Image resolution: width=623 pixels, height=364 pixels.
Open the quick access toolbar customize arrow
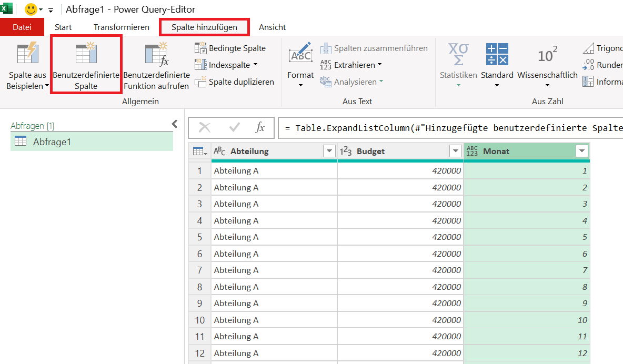[x=51, y=11]
